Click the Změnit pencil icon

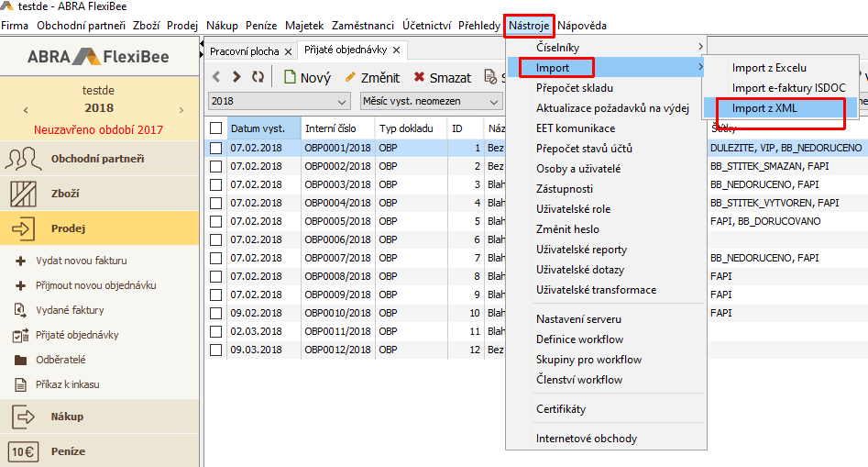(x=350, y=77)
